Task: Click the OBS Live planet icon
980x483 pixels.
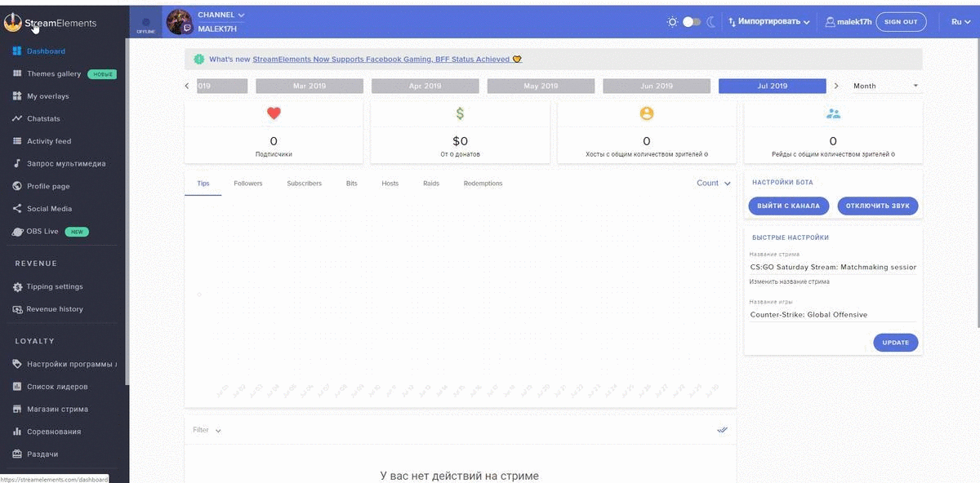Action: pos(18,232)
